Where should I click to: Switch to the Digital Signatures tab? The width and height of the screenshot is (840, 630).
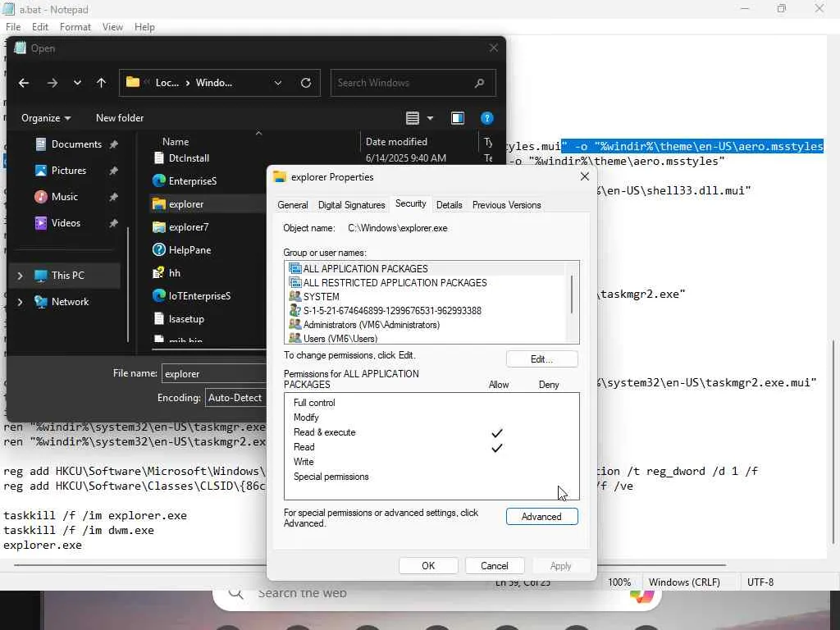(x=351, y=205)
